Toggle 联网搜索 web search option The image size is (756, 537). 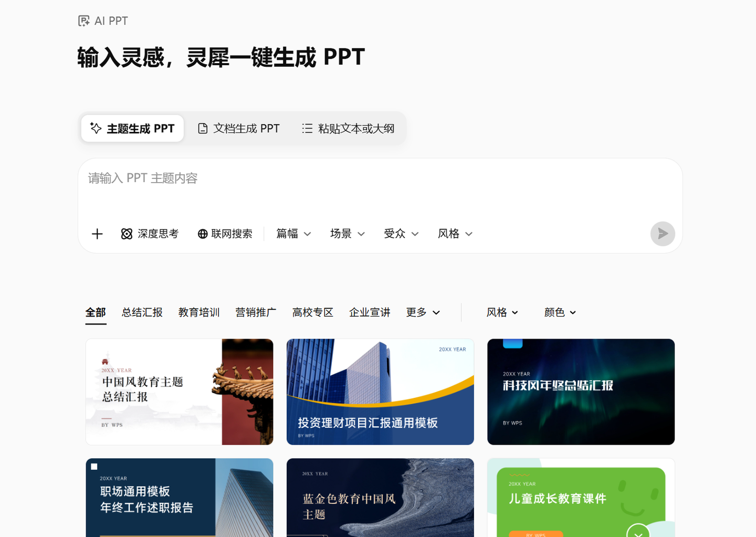pyautogui.click(x=225, y=234)
